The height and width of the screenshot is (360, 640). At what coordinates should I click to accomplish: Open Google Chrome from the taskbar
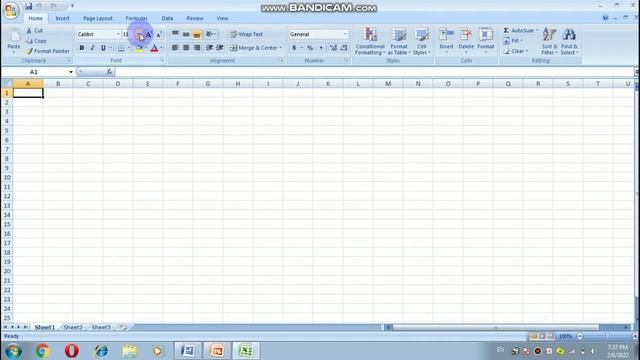(42, 351)
